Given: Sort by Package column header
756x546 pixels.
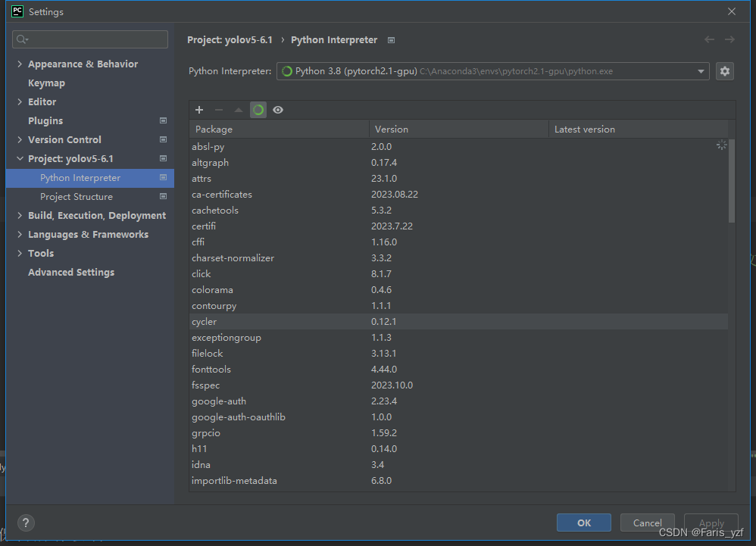Looking at the screenshot, I should click(280, 129).
